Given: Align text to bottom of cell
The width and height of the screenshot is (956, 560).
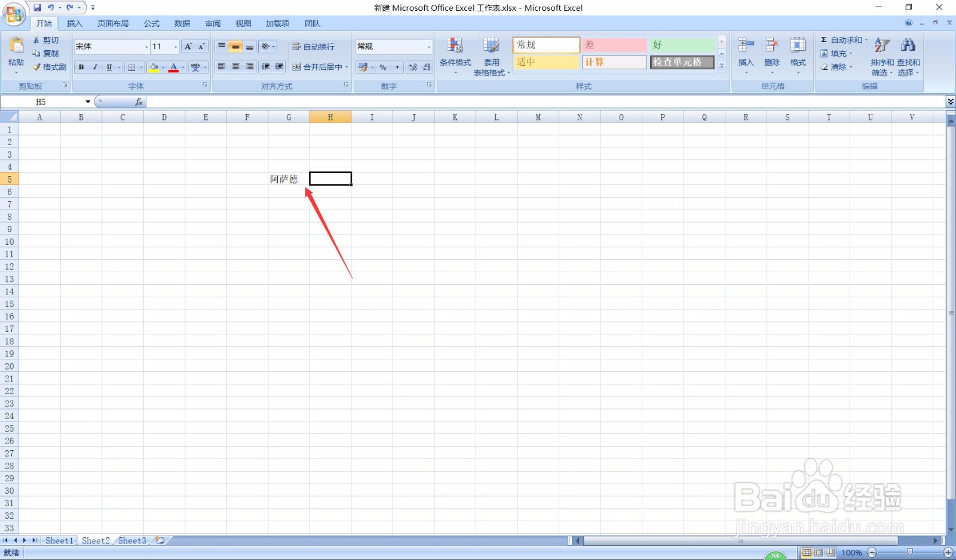Looking at the screenshot, I should pyautogui.click(x=250, y=47).
